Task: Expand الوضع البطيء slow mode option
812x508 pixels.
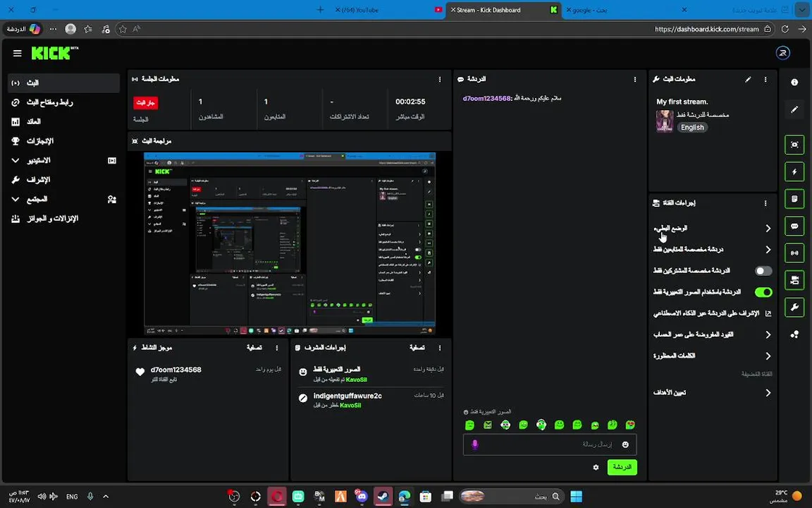Action: click(x=713, y=229)
